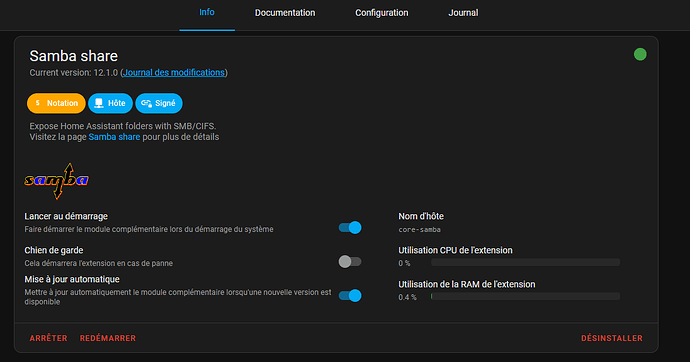Open the Configuration tab
690x362 pixels.
(382, 13)
